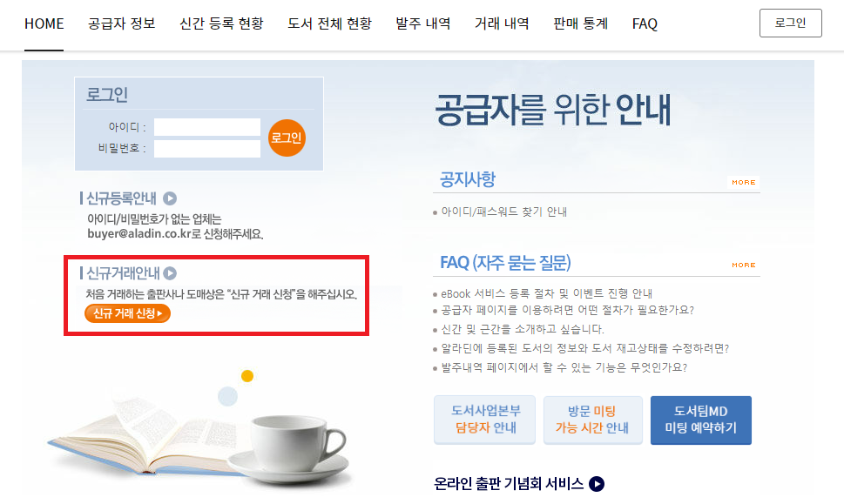The image size is (844, 504).
Task: Open the 공급자 정보 menu
Action: pos(122,24)
